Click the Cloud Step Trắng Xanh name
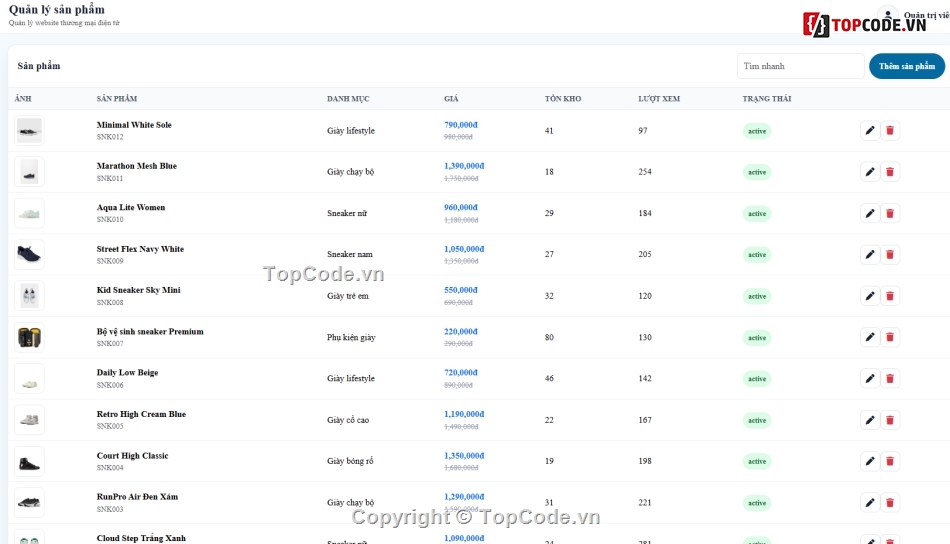950x544 pixels. tap(141, 538)
